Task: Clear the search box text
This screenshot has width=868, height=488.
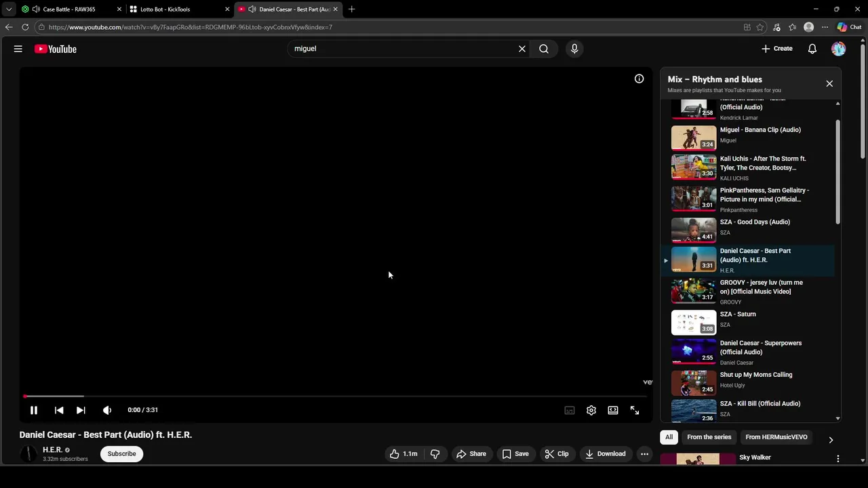Action: tap(522, 49)
